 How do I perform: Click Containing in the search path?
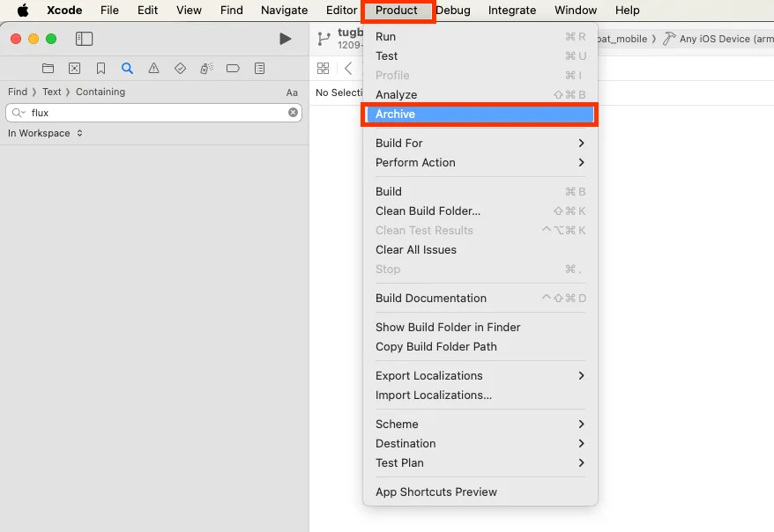coord(100,92)
